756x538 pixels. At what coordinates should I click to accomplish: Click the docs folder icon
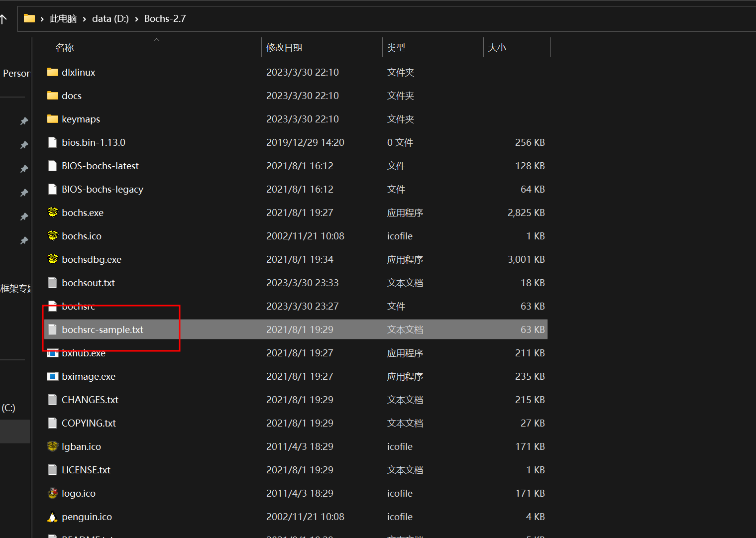[x=53, y=96]
